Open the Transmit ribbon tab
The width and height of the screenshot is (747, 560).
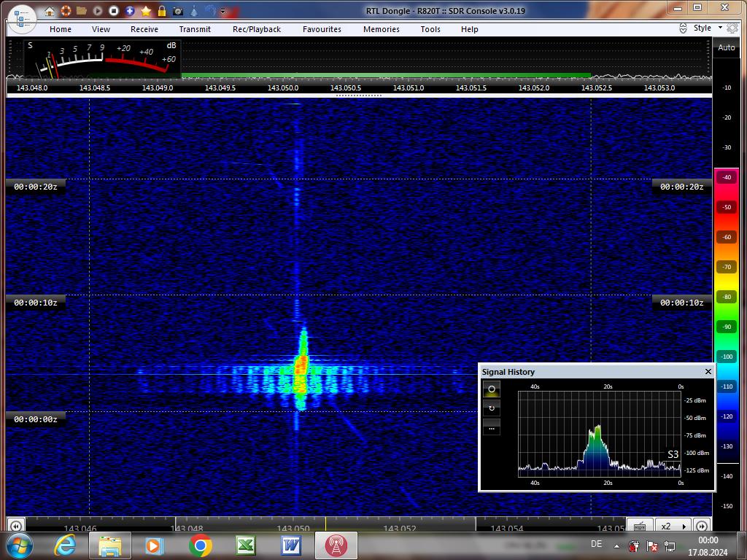[x=195, y=29]
